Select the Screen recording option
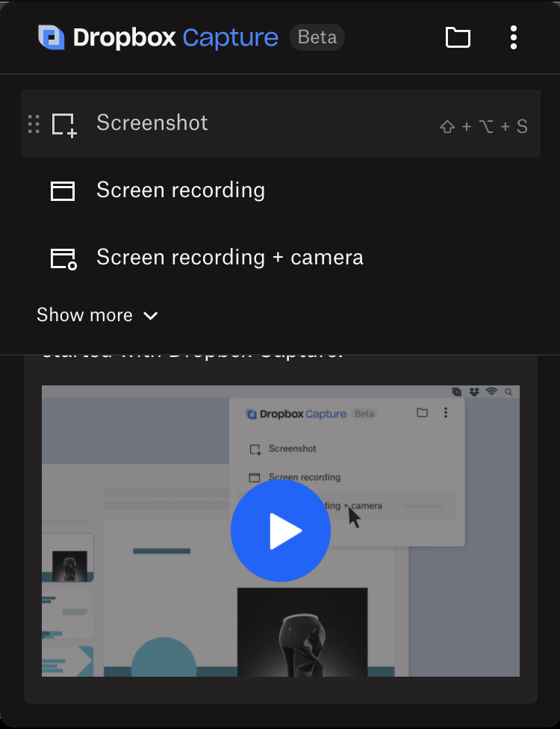The height and width of the screenshot is (729, 560). (281, 190)
